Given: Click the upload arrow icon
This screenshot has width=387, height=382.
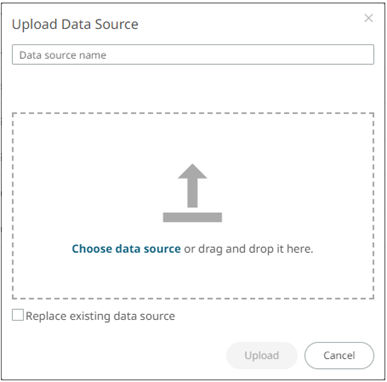Looking at the screenshot, I should pos(192,193).
